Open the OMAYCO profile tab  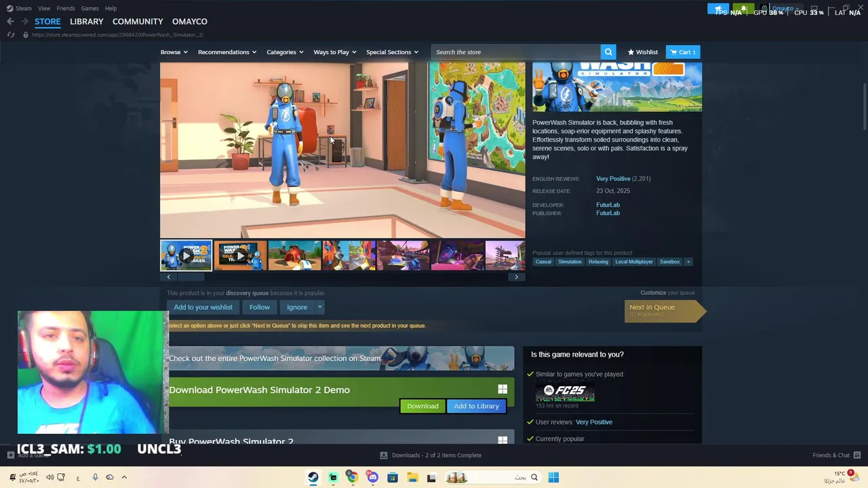(190, 22)
